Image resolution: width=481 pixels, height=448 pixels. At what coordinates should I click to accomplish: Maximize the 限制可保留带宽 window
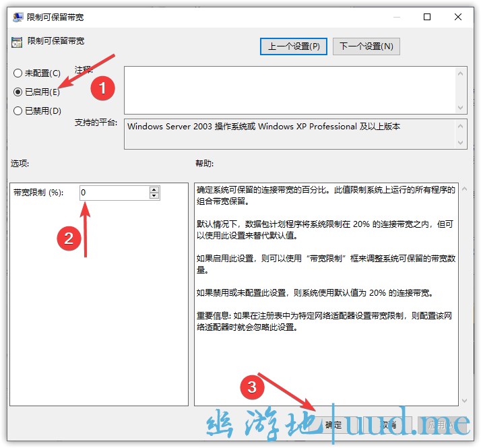tap(427, 17)
